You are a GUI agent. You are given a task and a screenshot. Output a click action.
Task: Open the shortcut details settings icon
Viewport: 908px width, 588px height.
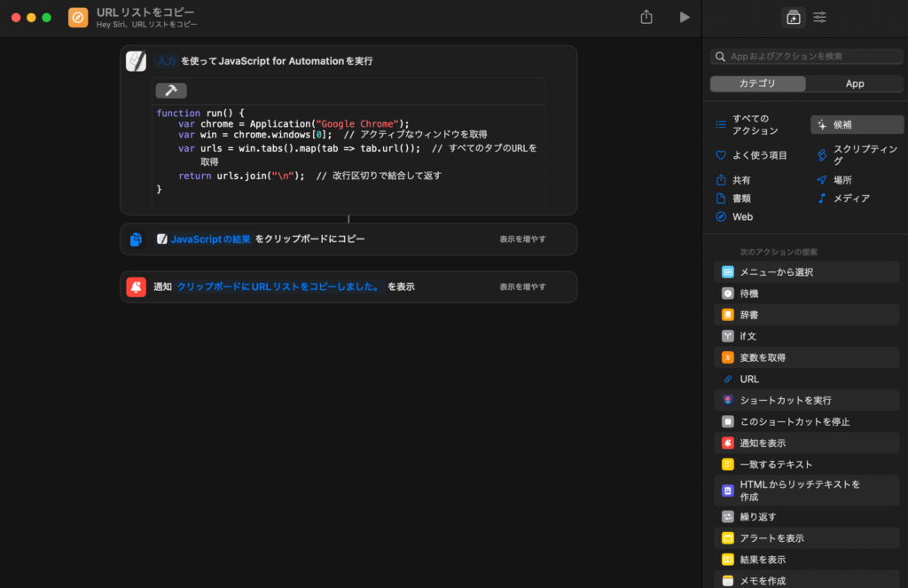click(x=820, y=17)
